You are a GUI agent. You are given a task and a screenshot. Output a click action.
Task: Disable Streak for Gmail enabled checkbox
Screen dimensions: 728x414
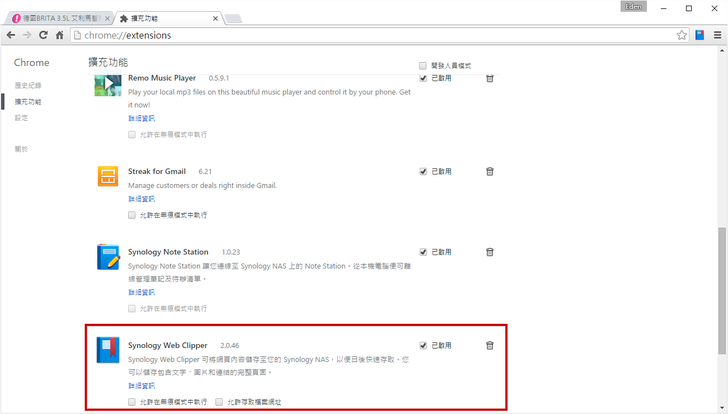tap(423, 172)
